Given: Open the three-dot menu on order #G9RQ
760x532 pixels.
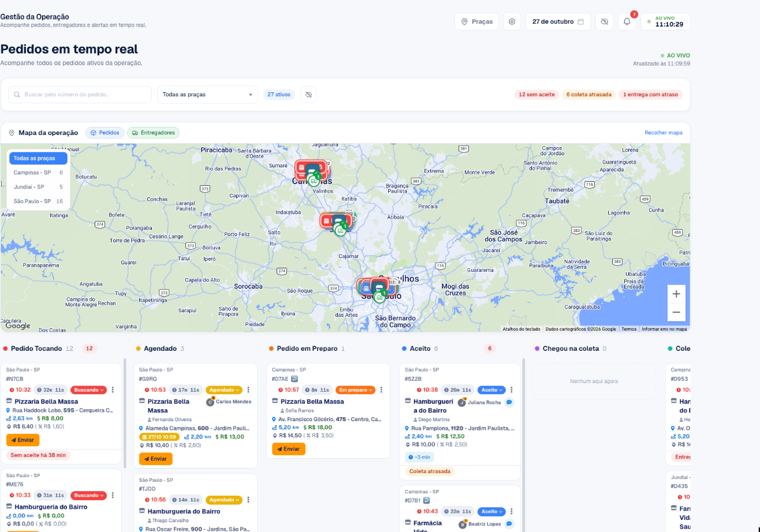Looking at the screenshot, I should click(248, 389).
